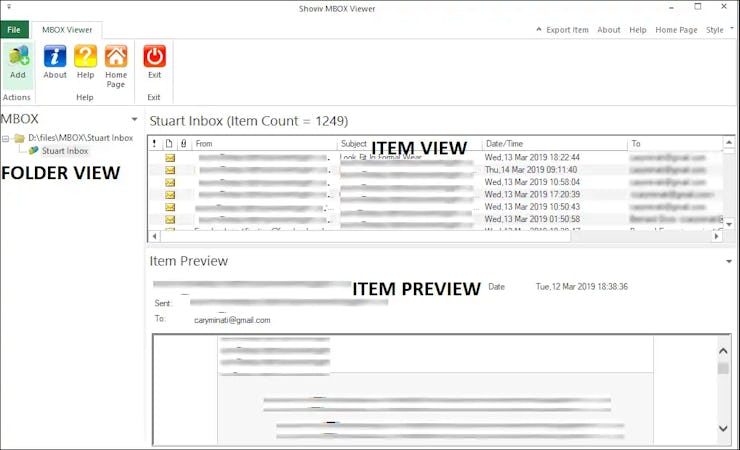740x450 pixels.
Task: Select the email dated Wed, 13 Mar 2019 10:50:43
Action: (436, 207)
